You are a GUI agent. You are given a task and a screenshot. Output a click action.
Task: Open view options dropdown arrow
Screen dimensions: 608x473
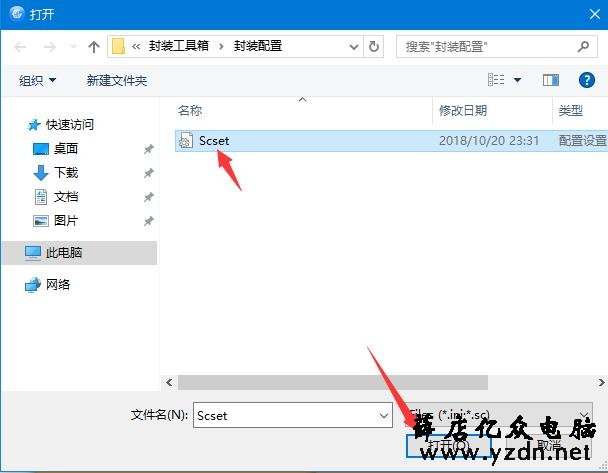pyautogui.click(x=517, y=80)
